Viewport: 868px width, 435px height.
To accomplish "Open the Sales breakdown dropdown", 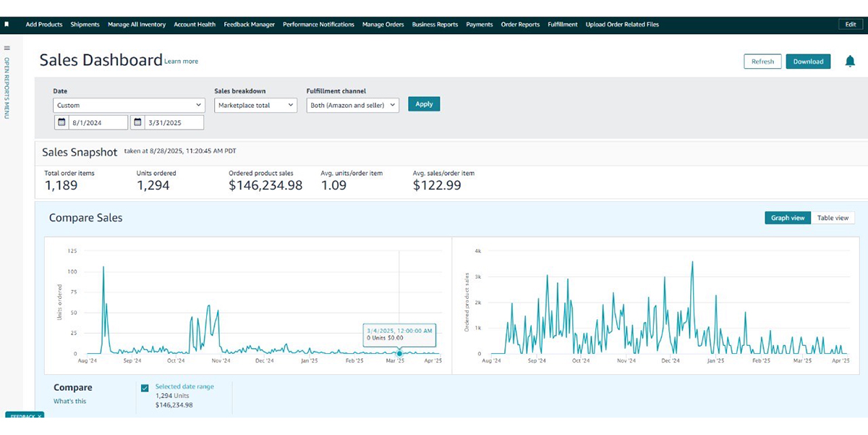I will point(256,105).
